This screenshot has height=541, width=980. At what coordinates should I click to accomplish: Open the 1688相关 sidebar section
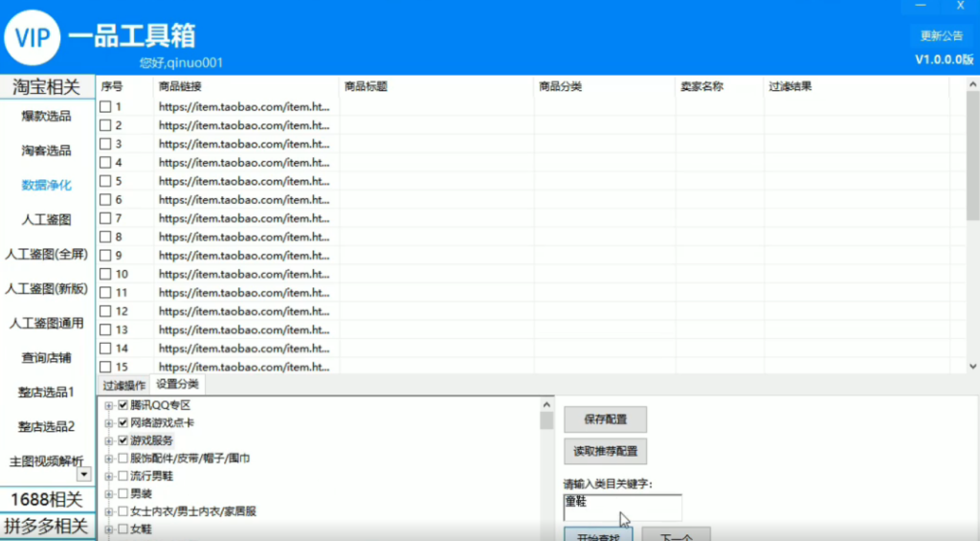(x=47, y=500)
